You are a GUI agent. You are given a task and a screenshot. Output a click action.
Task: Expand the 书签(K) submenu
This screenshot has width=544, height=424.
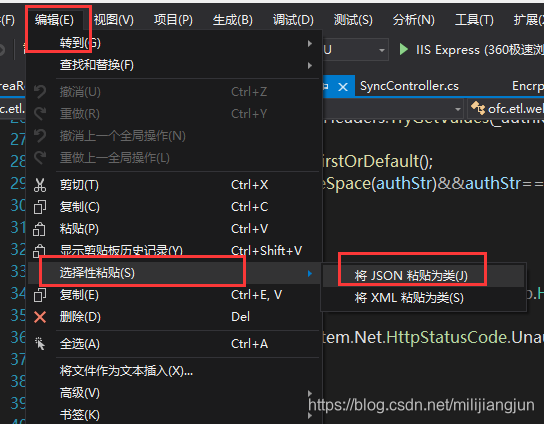173,415
